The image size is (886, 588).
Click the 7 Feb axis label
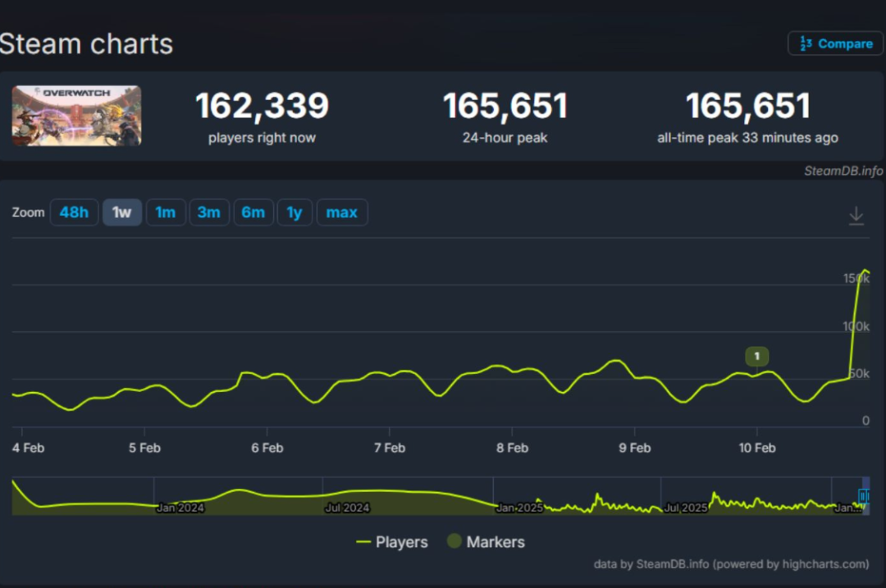(390, 448)
